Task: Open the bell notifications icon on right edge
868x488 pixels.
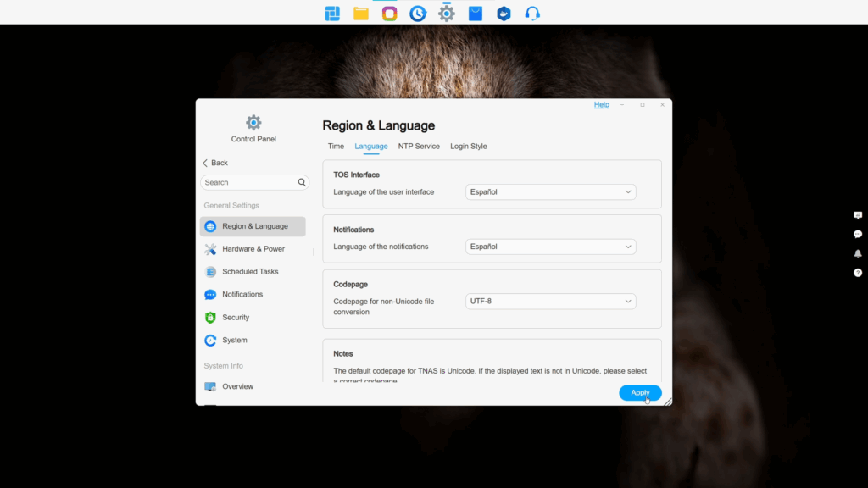Action: pyautogui.click(x=858, y=253)
